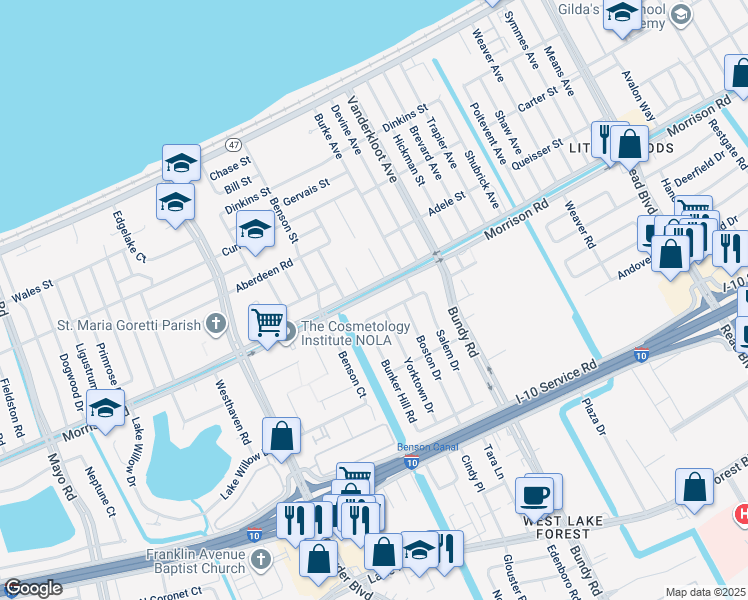
Task: Click the Vanderkloot Ave label
Action: [x=372, y=139]
